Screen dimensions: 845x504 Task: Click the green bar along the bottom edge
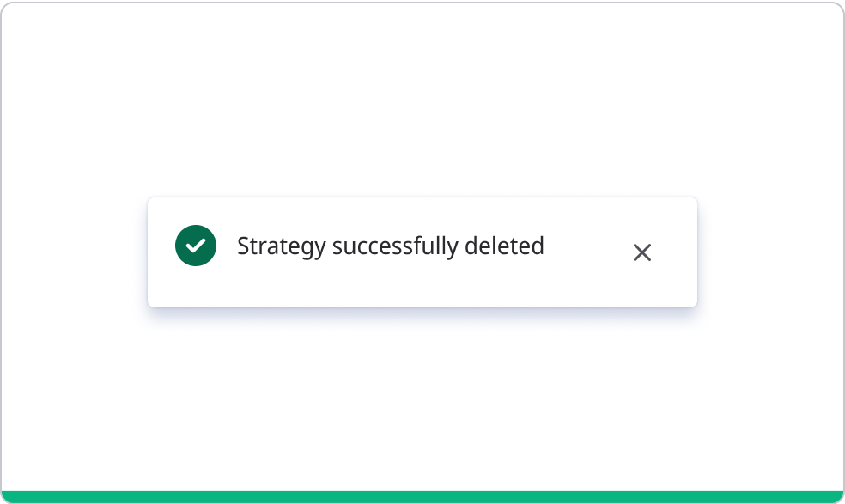[x=422, y=497]
